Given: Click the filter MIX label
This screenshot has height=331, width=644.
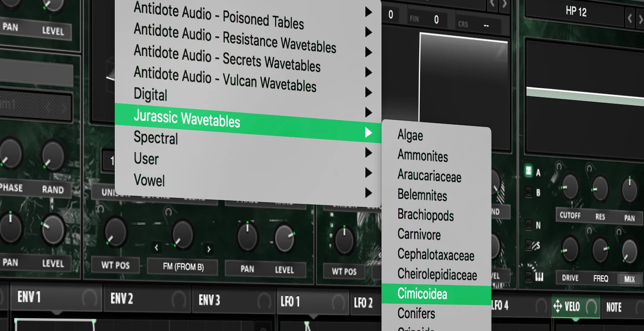Looking at the screenshot, I should pyautogui.click(x=629, y=279).
